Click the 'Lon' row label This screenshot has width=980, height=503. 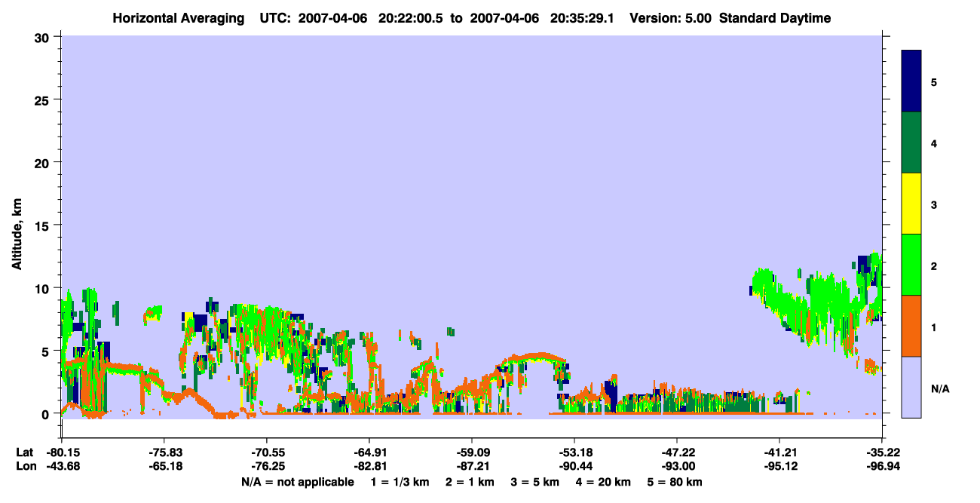coord(25,466)
